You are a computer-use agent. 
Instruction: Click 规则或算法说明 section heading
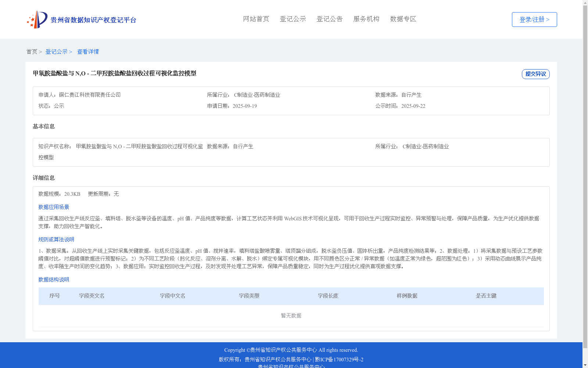pos(56,240)
